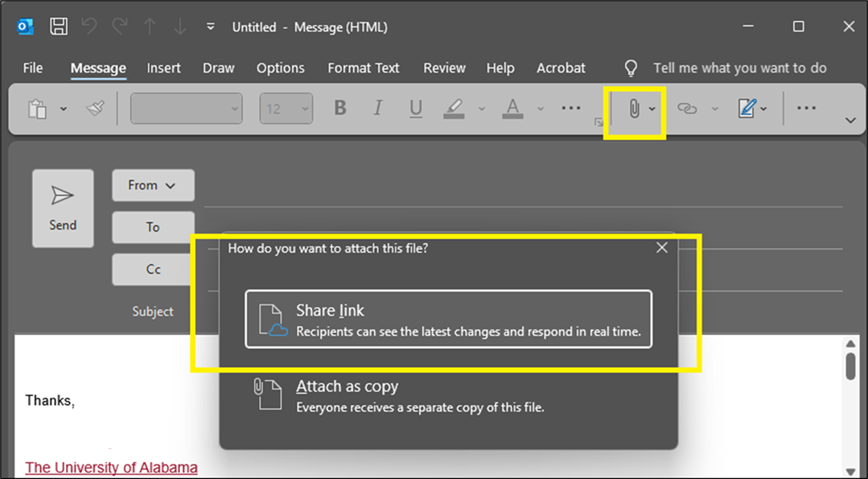
Task: Click the Send envelope button
Action: (x=63, y=208)
